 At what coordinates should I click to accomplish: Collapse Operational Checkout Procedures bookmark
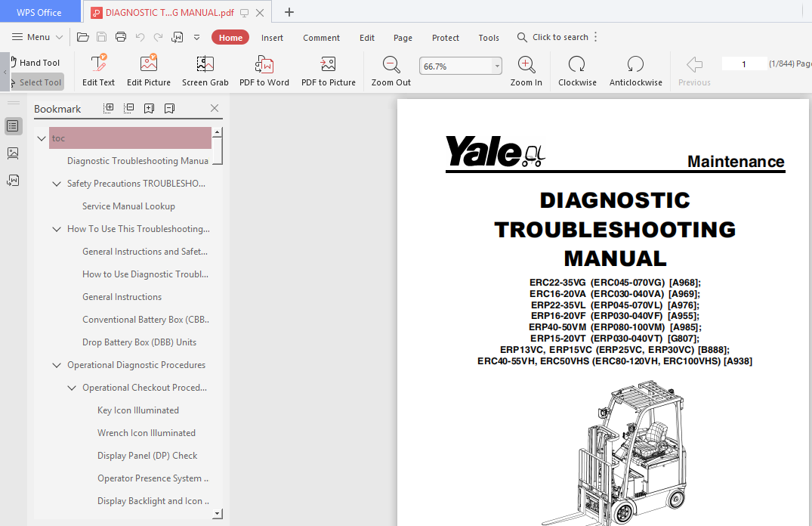pyautogui.click(x=72, y=388)
